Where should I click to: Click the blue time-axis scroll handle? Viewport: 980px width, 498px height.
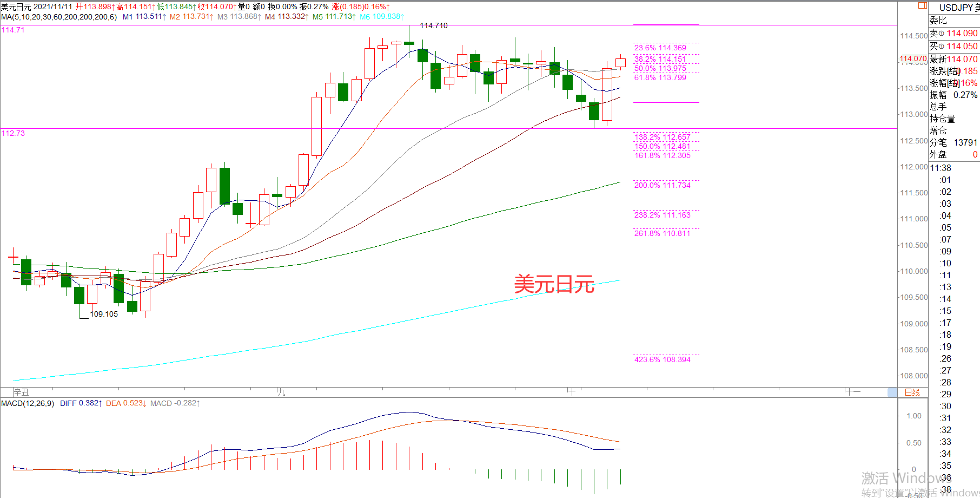(x=892, y=392)
